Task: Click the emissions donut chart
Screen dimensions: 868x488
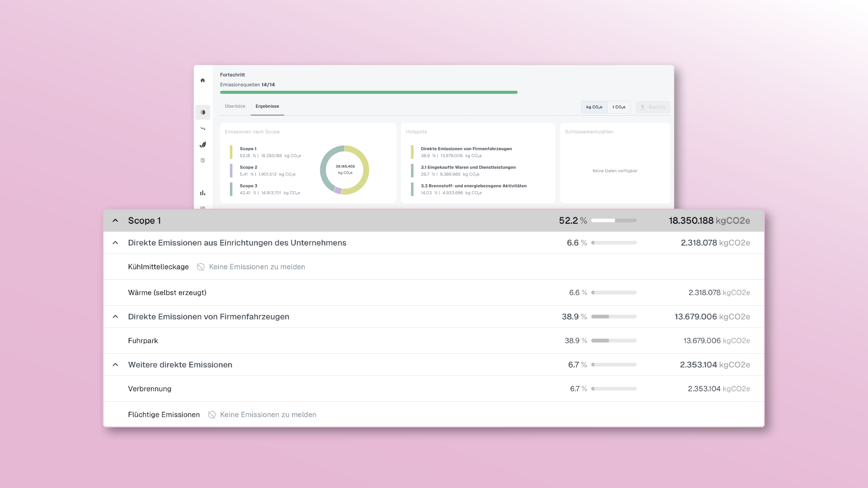Action: click(344, 170)
